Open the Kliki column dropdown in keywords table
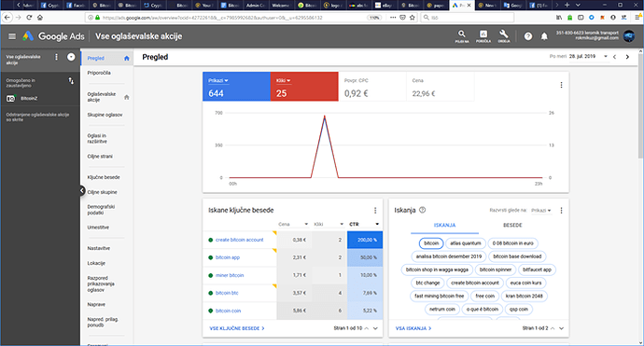This screenshot has height=346, width=644. (x=329, y=224)
